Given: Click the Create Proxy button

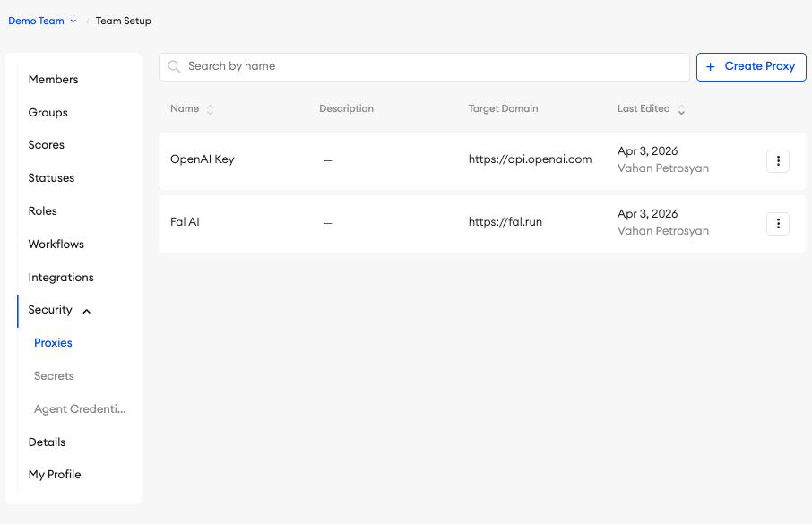Looking at the screenshot, I should coord(751,67).
